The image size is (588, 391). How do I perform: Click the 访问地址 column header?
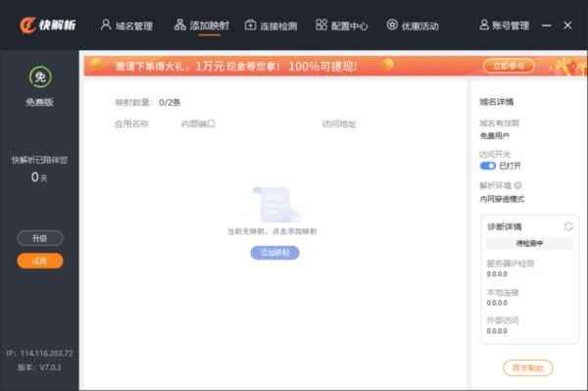(x=339, y=123)
